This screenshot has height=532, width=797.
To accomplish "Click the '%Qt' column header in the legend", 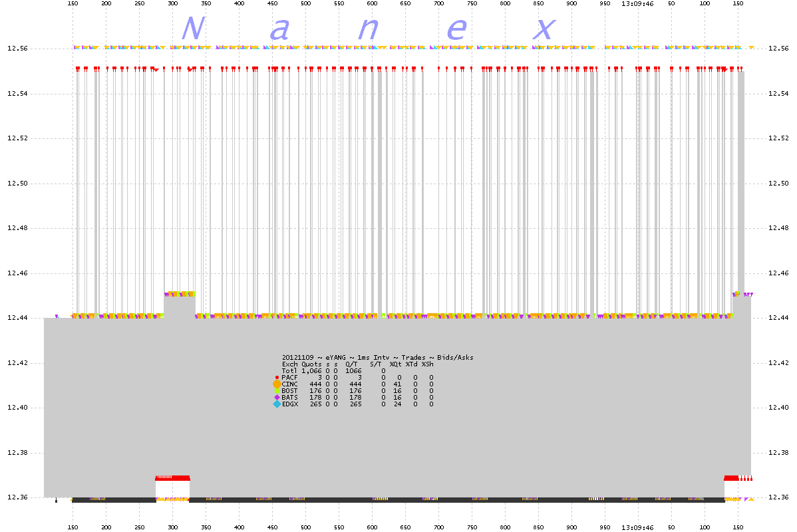I will (x=395, y=364).
